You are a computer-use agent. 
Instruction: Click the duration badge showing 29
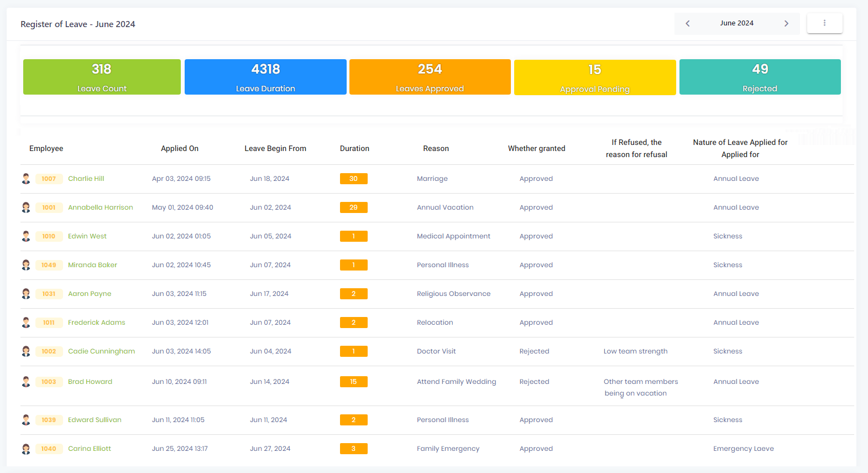point(354,207)
